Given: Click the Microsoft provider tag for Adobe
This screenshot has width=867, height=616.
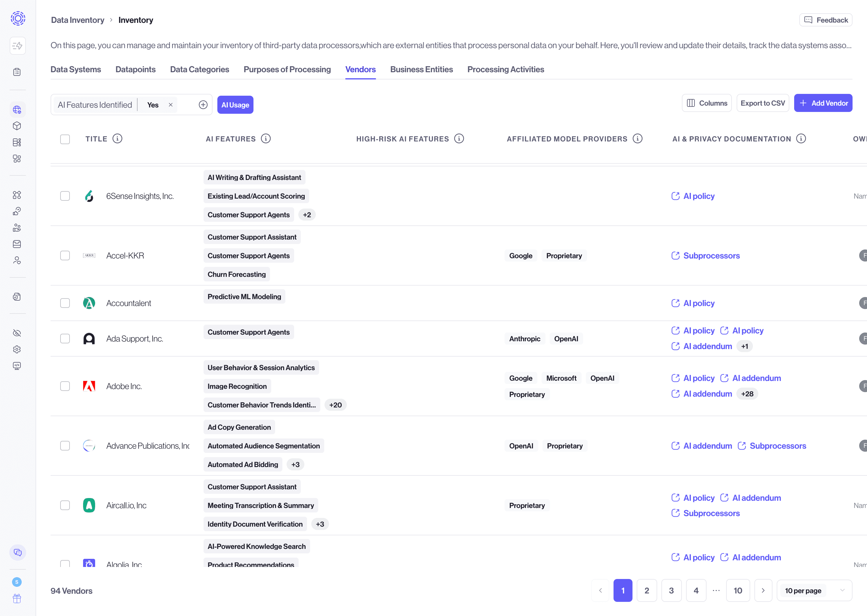Looking at the screenshot, I should 561,378.
